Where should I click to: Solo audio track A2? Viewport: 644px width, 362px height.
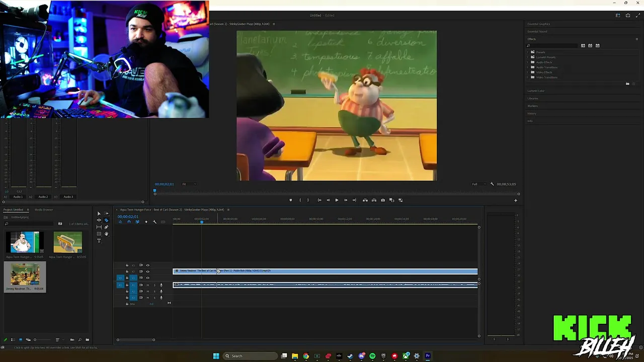(x=154, y=292)
